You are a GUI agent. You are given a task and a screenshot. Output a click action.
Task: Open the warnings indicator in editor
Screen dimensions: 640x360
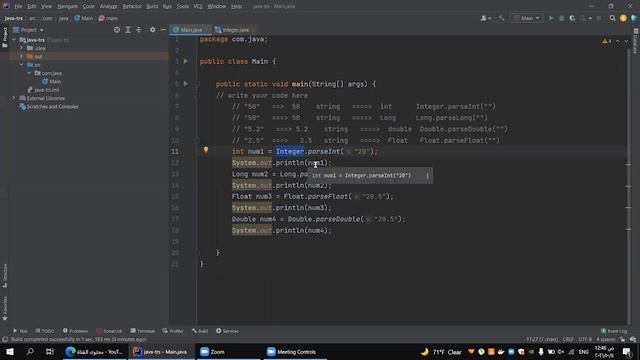(607, 41)
